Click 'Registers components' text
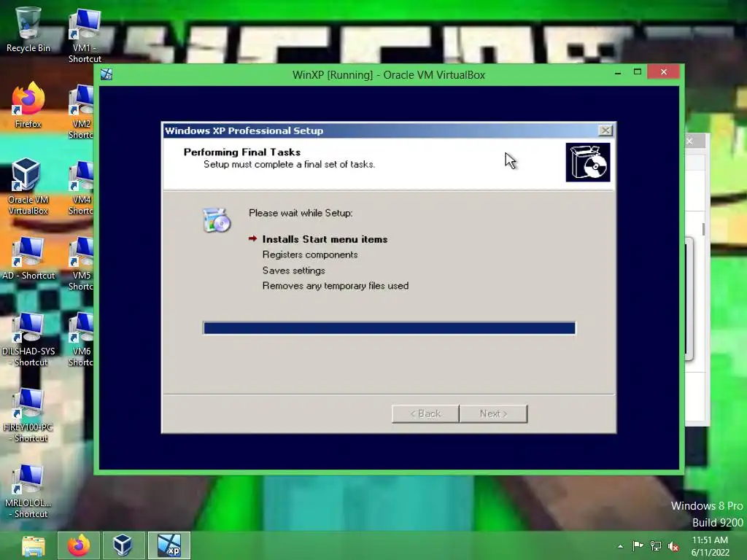Screen dimensions: 747x560 310,254
